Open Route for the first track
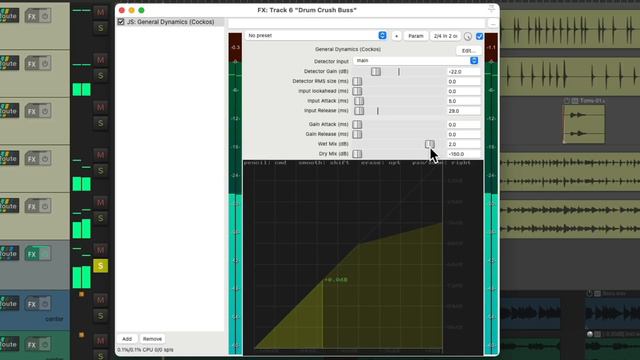Viewport: 640px width, 360px height. (x=9, y=16)
